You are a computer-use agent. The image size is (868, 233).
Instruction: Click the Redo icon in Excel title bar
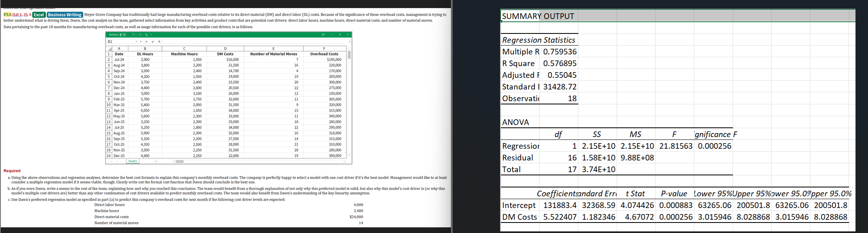click(x=140, y=35)
